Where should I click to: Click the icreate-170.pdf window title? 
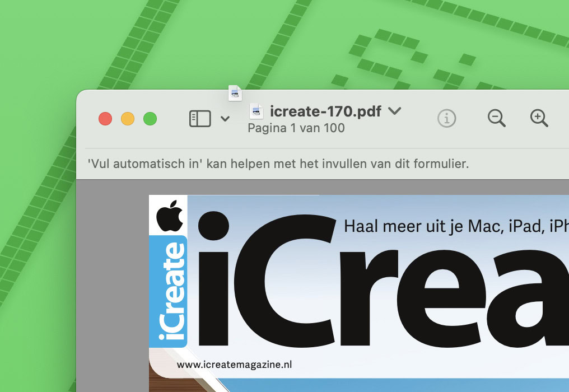click(325, 111)
